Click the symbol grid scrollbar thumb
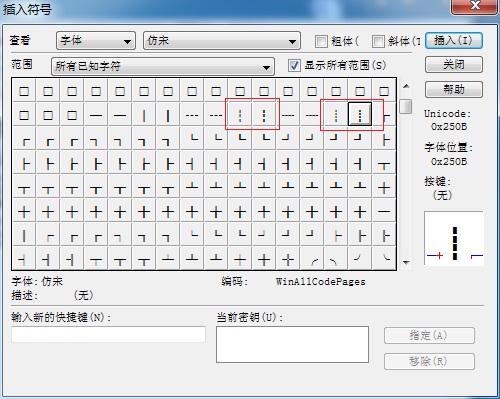This screenshot has width=500, height=399. click(406, 106)
